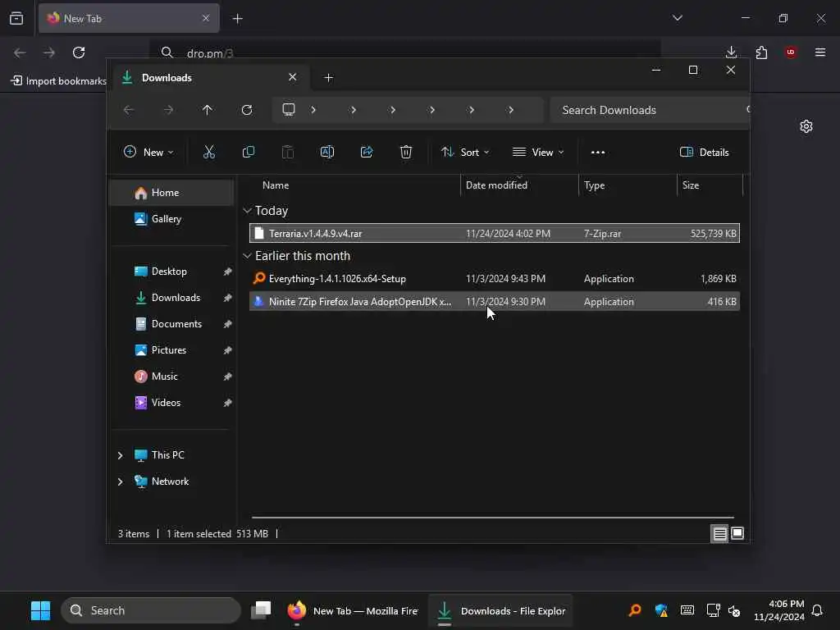This screenshot has height=630, width=840.
Task: Open the Firefox list all tabs chevron
Action: [678, 18]
